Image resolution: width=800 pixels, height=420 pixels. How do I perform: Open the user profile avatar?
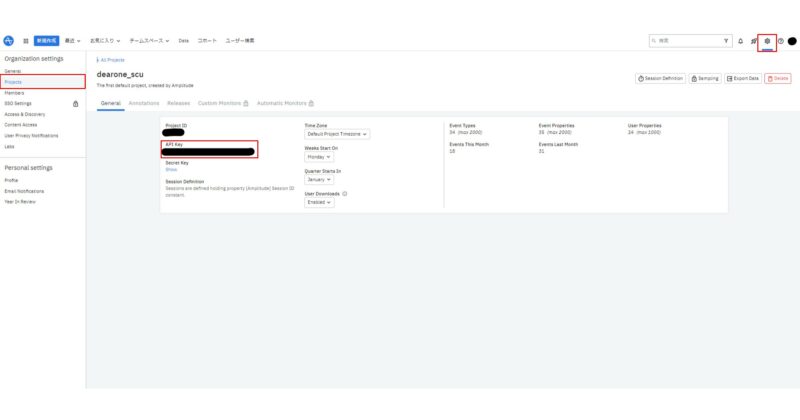792,41
